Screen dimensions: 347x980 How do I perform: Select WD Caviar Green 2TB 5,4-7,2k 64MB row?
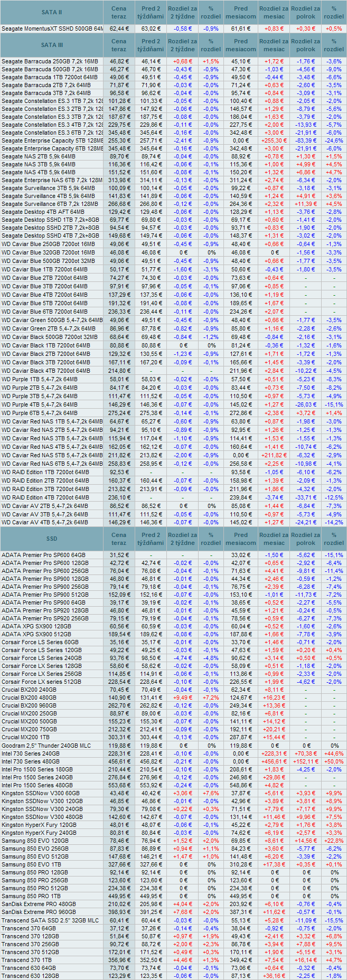pos(173,328)
